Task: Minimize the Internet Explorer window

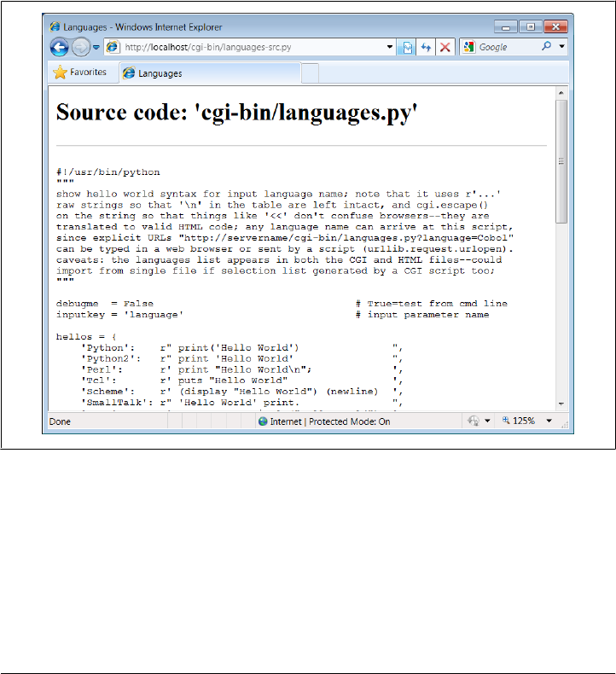Action: 506,27
